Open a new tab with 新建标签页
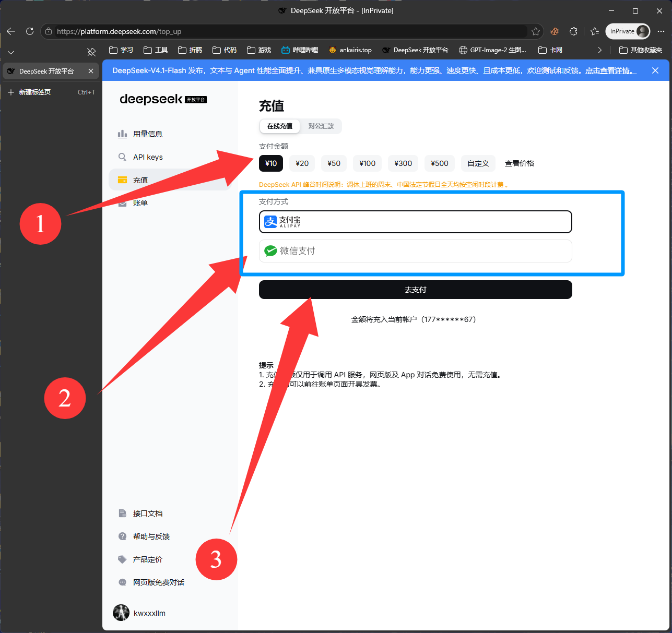 51,92
